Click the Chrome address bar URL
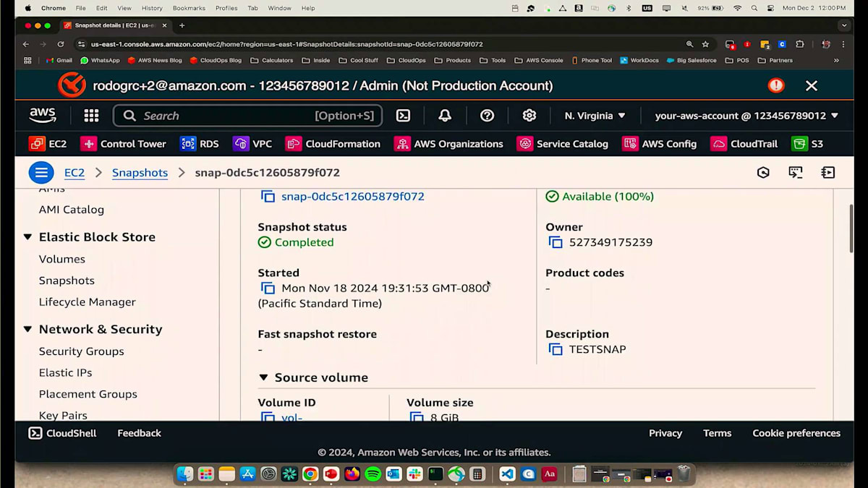 (286, 44)
